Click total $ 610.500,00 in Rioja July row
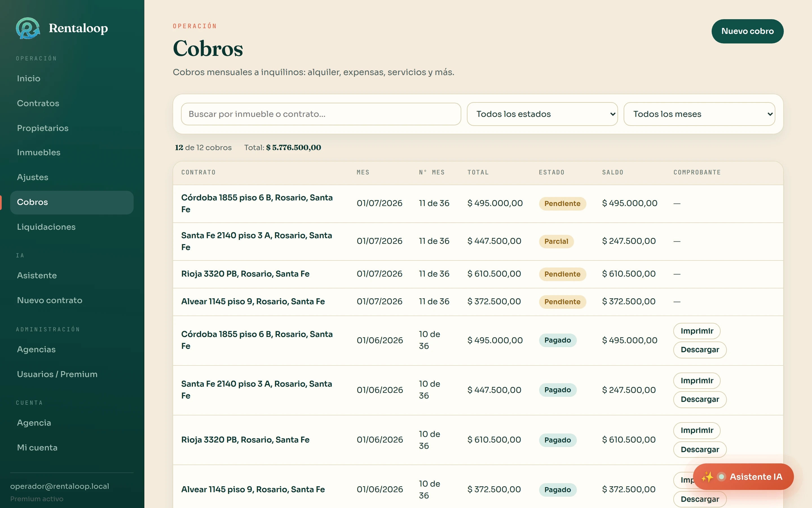This screenshot has width=812, height=508. pos(494,274)
